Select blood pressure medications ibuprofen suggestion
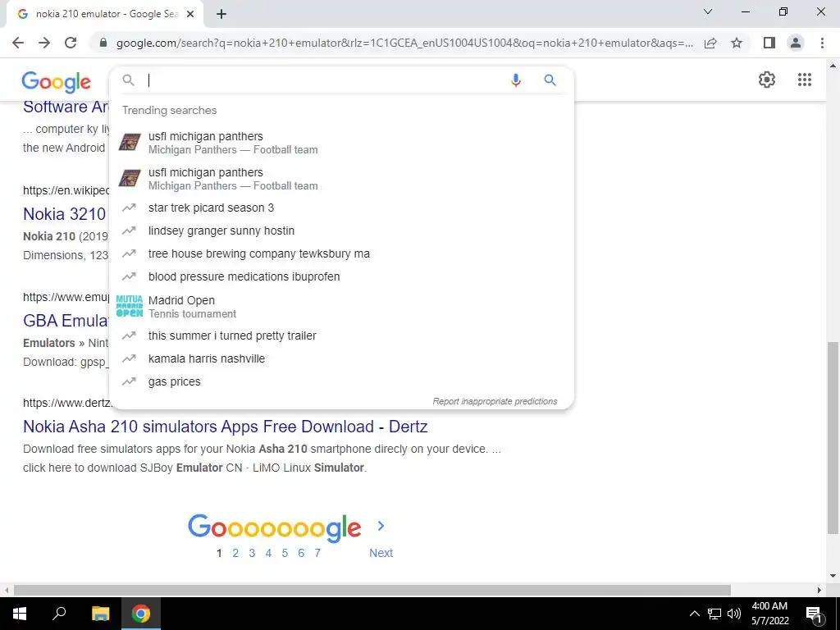840x630 pixels. pos(341,277)
